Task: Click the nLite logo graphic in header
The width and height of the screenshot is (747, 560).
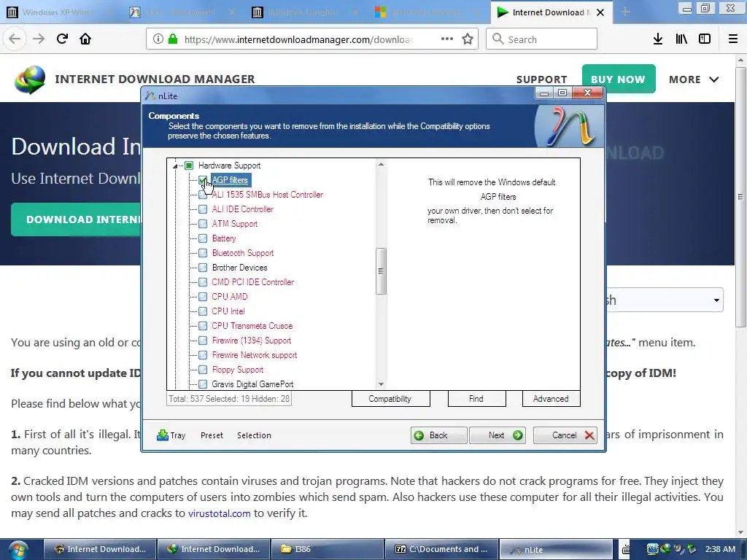Action: (x=568, y=125)
